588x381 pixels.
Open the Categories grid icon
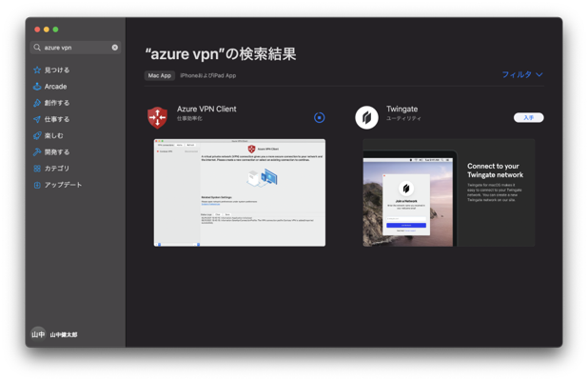[x=37, y=169]
